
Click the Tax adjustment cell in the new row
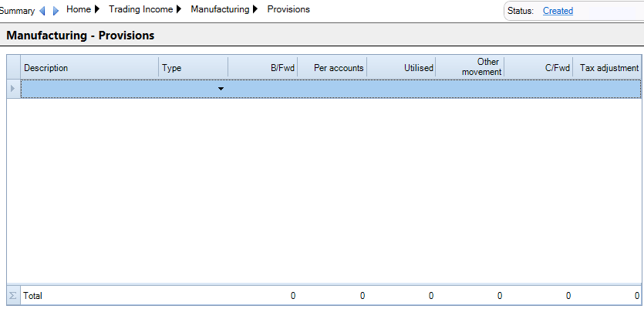click(607, 89)
